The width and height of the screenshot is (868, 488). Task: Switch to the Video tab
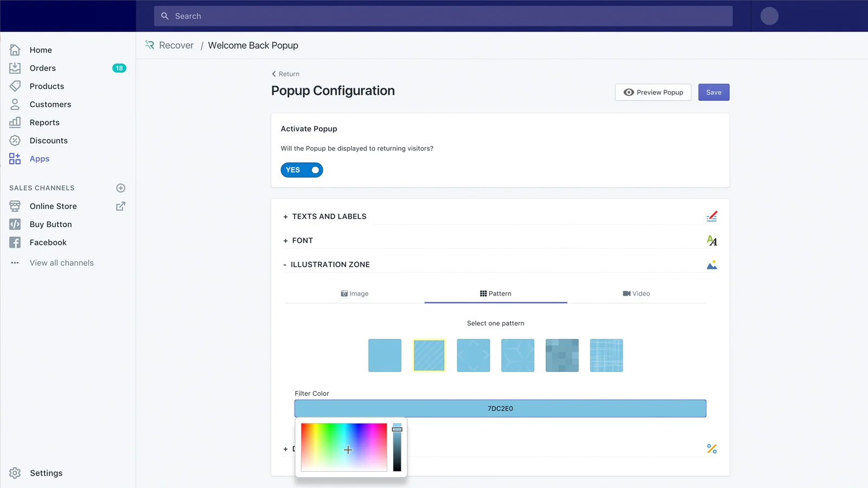636,293
